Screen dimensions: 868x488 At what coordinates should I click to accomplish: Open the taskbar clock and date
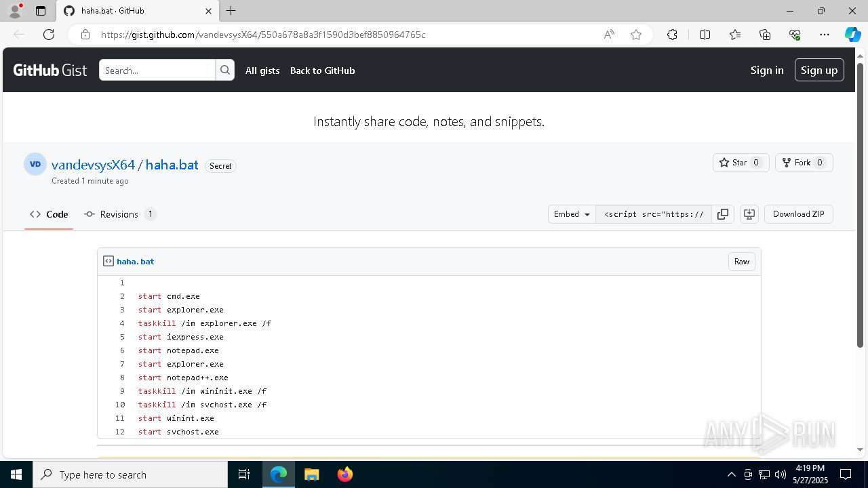coord(810,474)
